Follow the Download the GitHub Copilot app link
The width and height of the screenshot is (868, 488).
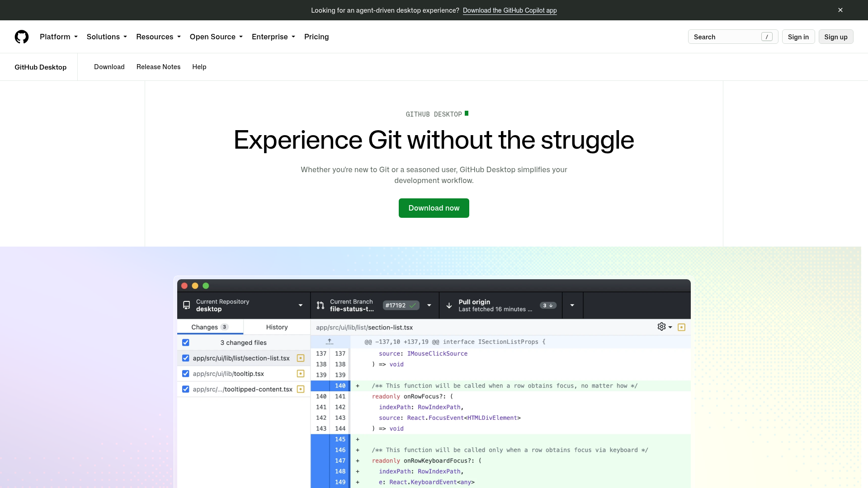[510, 10]
